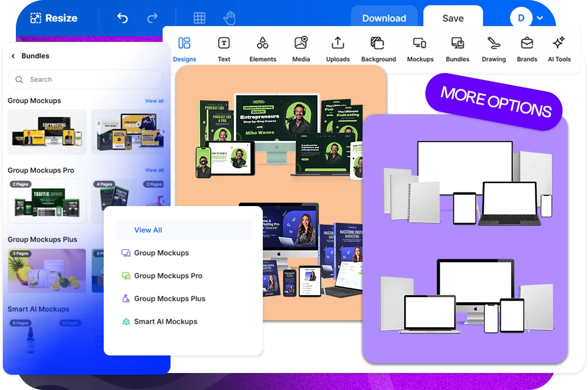
Task: Click the Resize icon in top bar
Action: tap(36, 18)
